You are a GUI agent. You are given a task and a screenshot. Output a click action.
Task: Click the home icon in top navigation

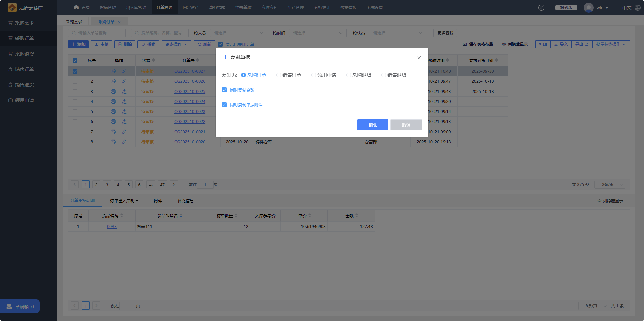(x=76, y=7)
